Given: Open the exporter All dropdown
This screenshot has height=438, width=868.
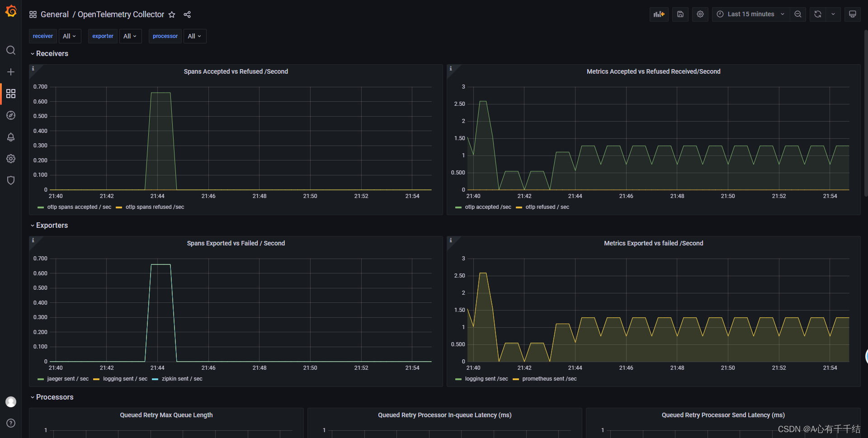Looking at the screenshot, I should (x=131, y=36).
